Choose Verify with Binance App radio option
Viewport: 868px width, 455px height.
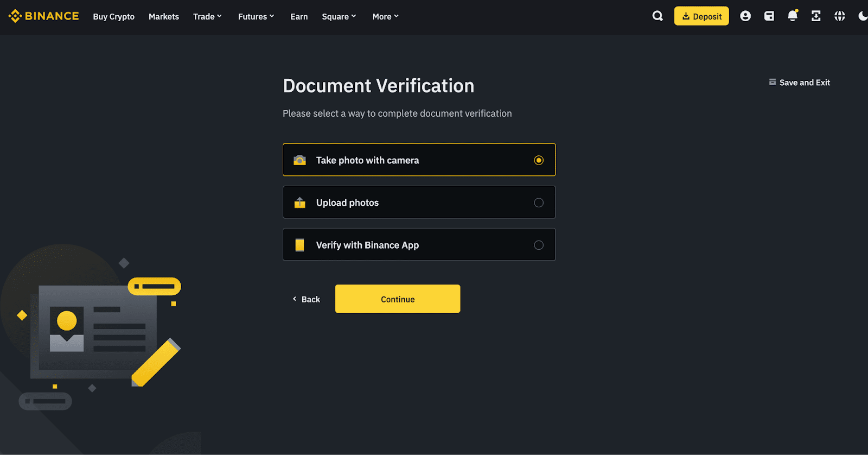(x=538, y=245)
